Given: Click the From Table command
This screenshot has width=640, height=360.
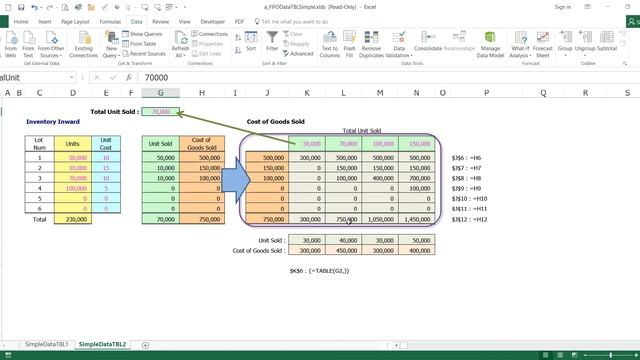Looking at the screenshot, I should (x=139, y=44).
